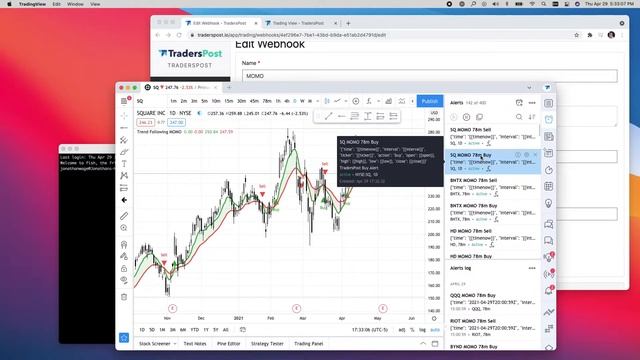Select the ruler measure tool
The width and height of the screenshot is (640, 360).
[124, 216]
